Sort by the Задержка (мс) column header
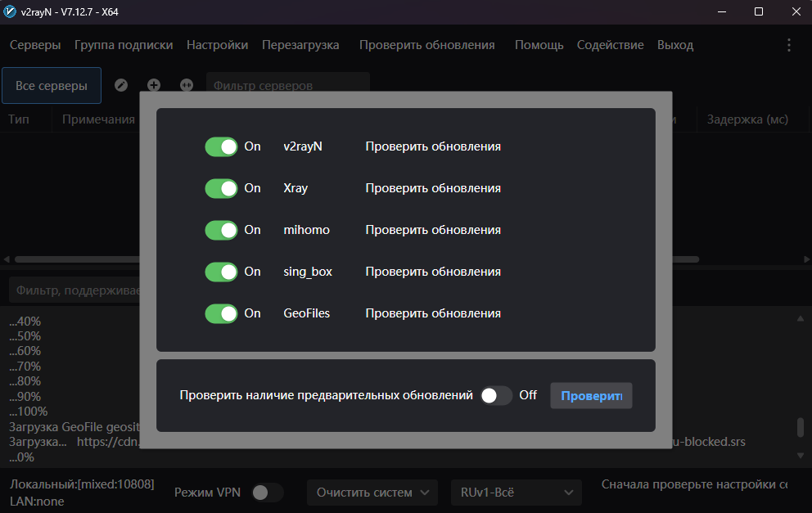 (x=748, y=119)
